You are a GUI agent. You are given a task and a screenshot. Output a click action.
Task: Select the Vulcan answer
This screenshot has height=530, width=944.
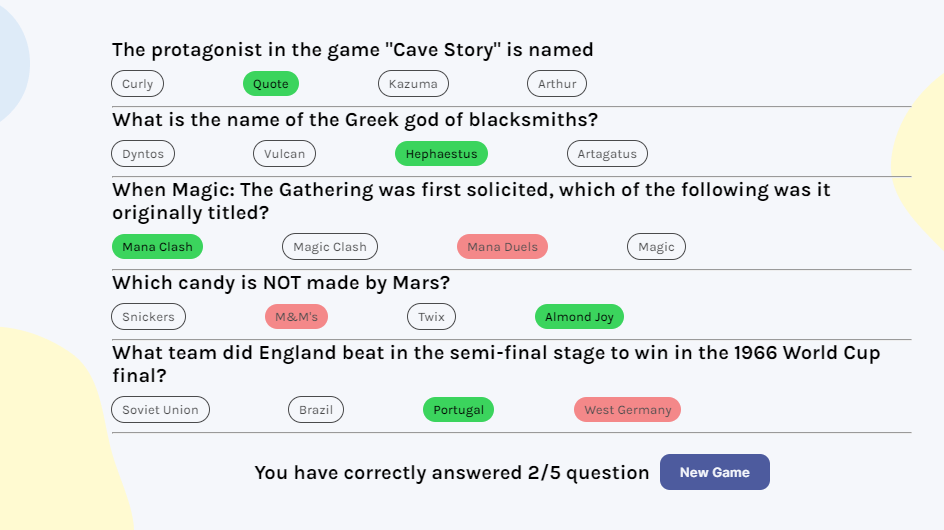[284, 154]
